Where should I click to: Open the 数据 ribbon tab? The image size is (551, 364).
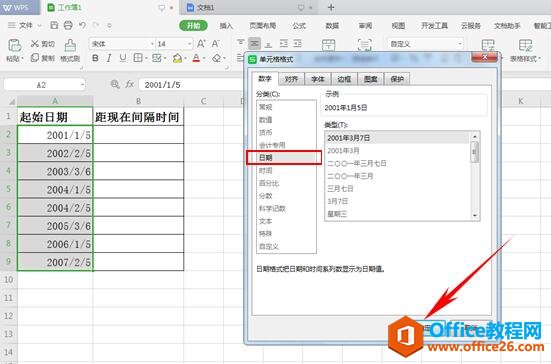click(332, 26)
